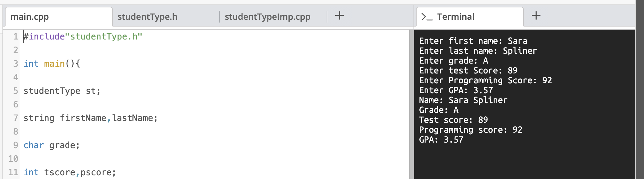Switch to the studentType.h tab
The width and height of the screenshot is (644, 179).
tap(147, 17)
